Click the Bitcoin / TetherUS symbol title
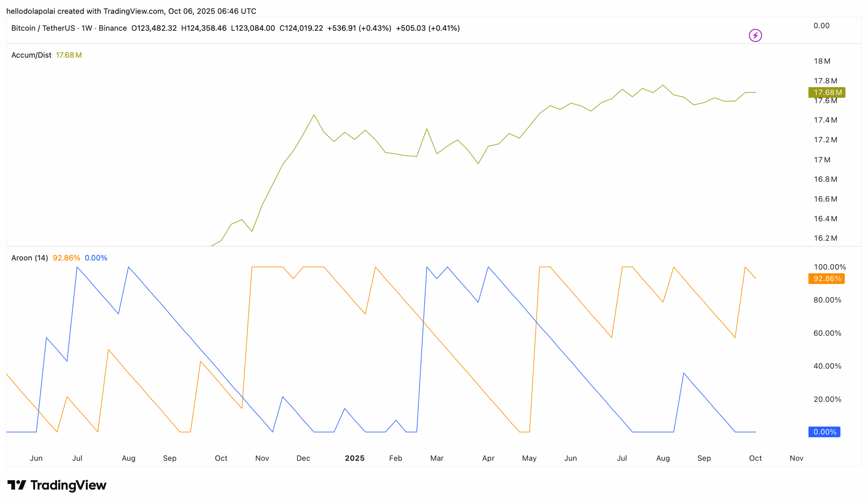This screenshot has height=504, width=868. coord(43,28)
